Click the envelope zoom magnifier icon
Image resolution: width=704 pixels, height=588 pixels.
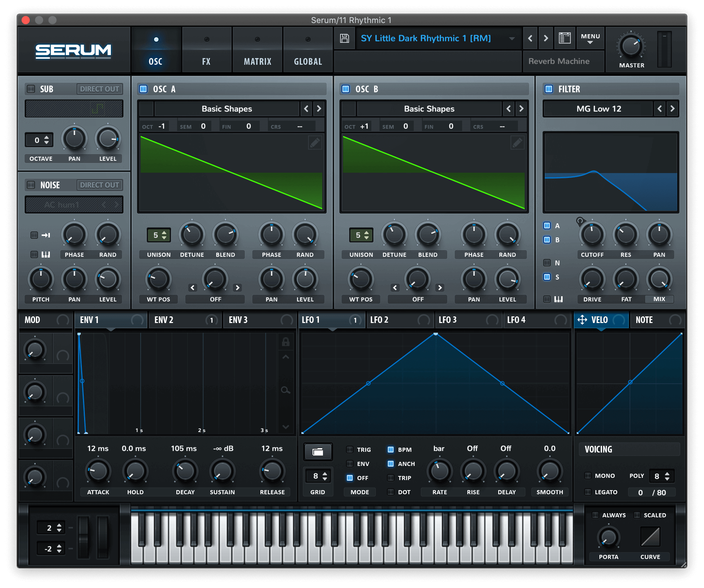tap(285, 390)
